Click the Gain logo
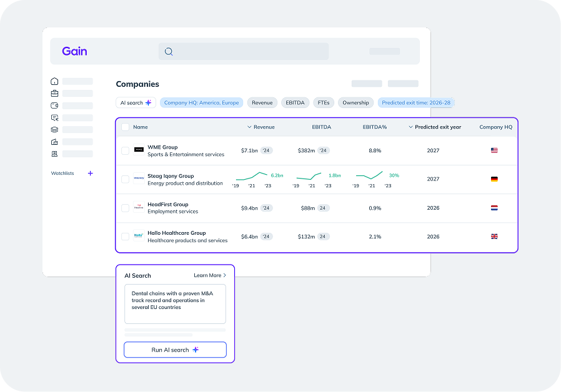561x392 pixels. (74, 51)
